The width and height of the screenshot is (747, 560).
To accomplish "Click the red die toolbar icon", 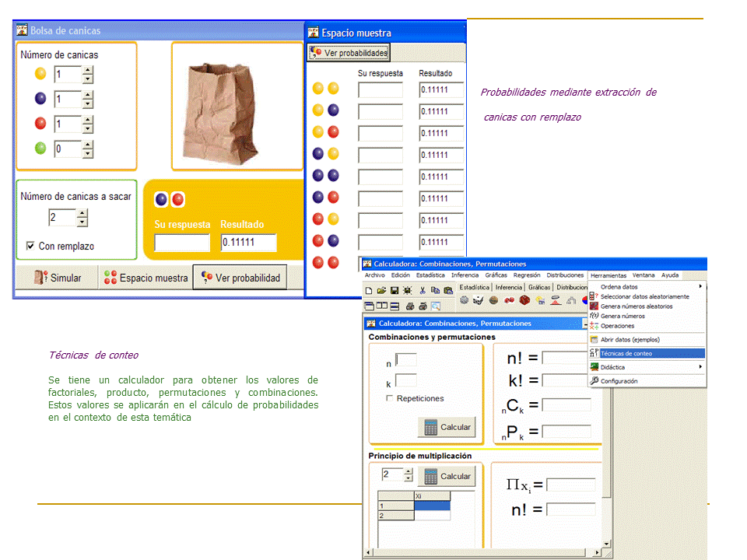I will 525,300.
